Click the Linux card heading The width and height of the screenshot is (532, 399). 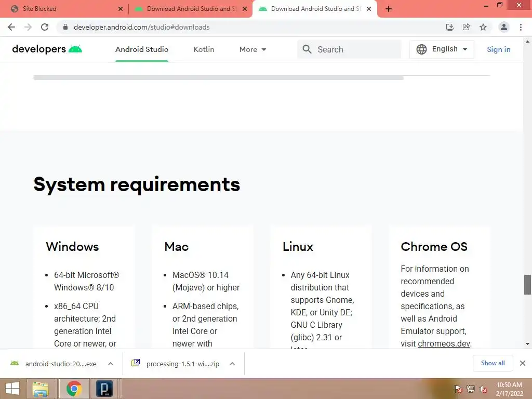click(298, 247)
